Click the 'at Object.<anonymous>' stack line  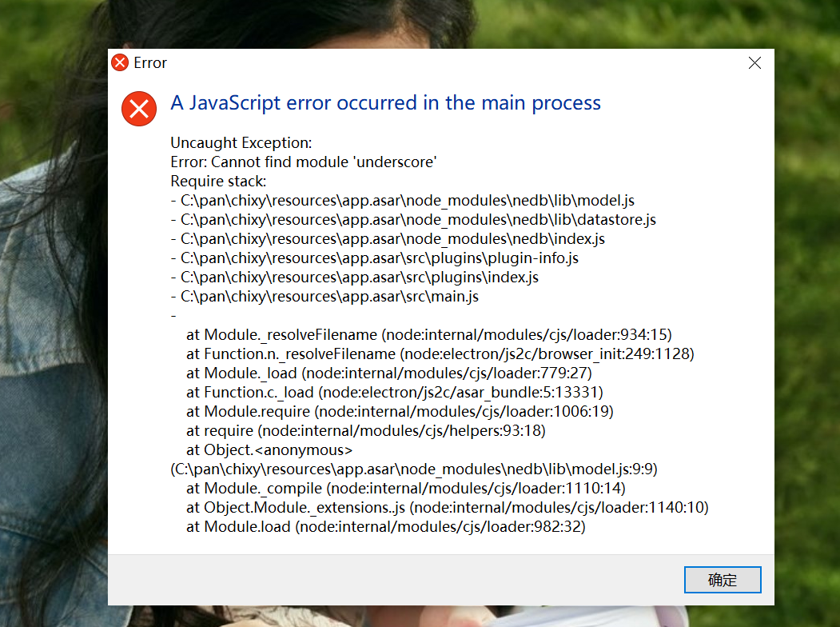pos(269,450)
